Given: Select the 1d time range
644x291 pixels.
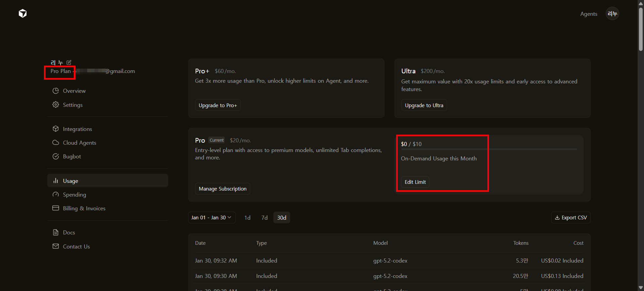Looking at the screenshot, I should [x=247, y=218].
